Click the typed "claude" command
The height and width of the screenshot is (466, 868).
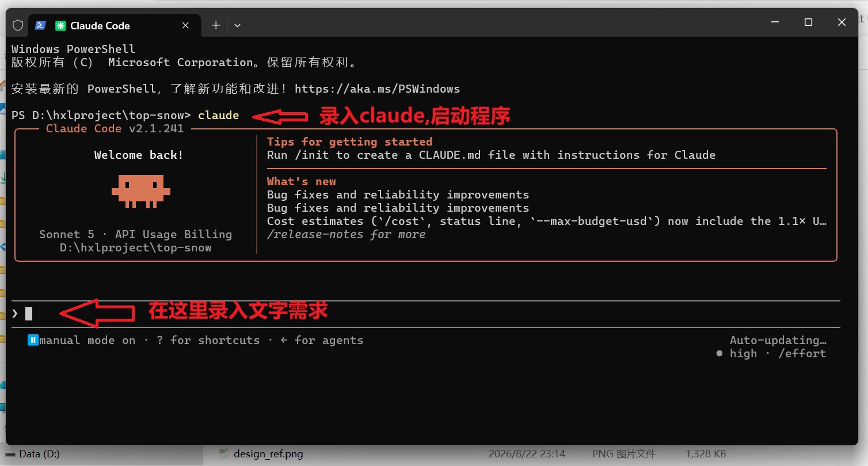[218, 116]
